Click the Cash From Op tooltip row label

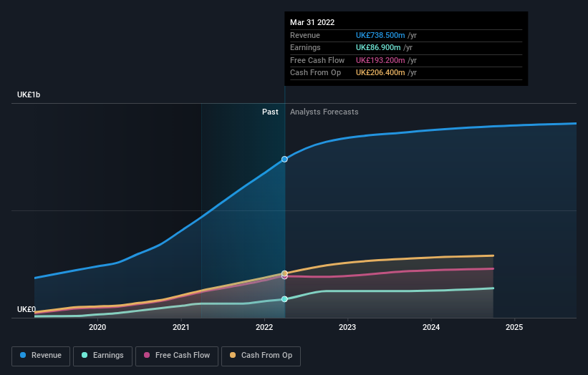click(315, 73)
